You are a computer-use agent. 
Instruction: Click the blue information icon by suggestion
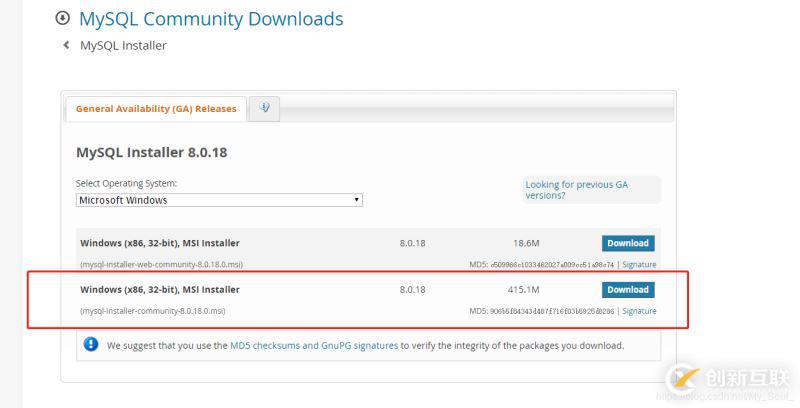[x=91, y=344]
